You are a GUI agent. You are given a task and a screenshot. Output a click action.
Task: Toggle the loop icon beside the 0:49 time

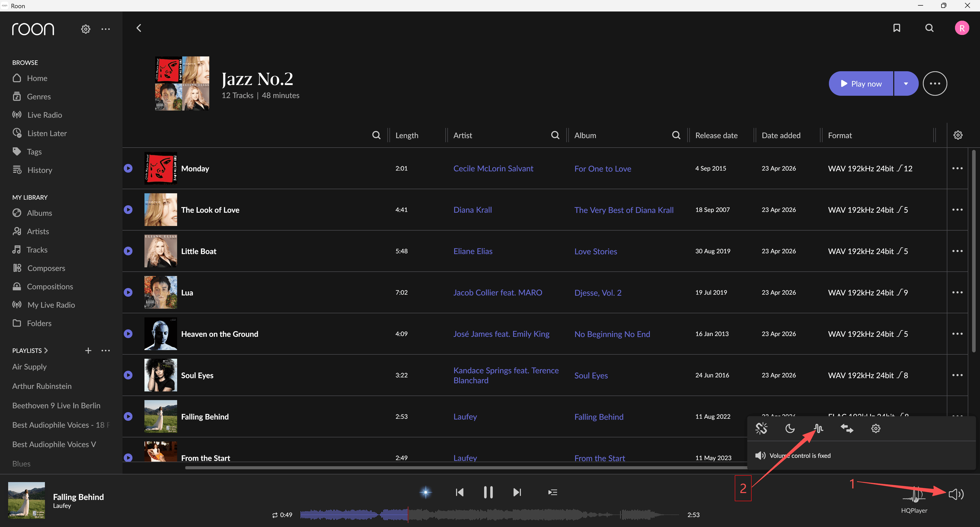(x=275, y=515)
